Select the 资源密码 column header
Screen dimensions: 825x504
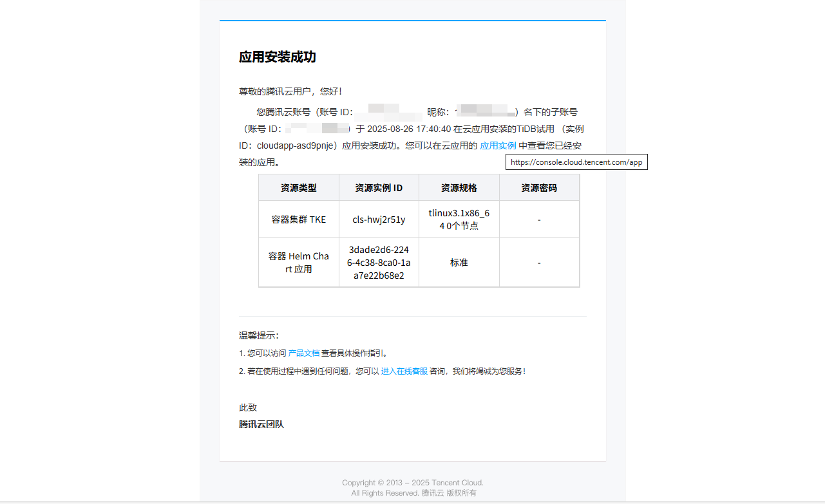[539, 188]
